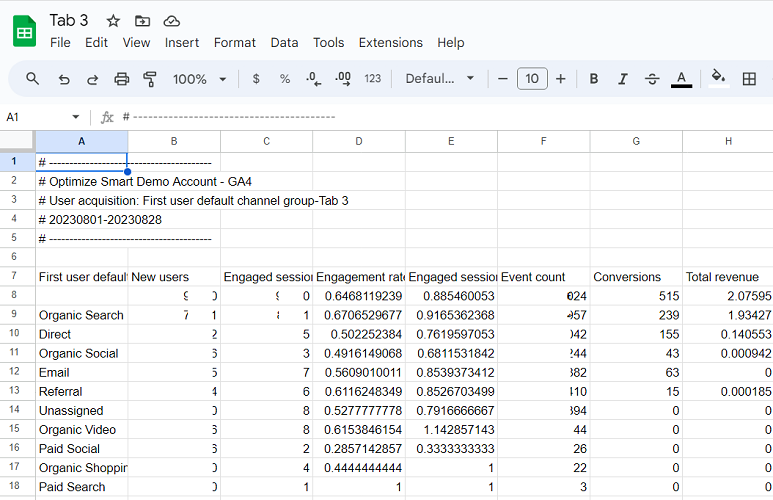Click the redo arrow icon
Screen dimensions: 773x500
coord(92,79)
